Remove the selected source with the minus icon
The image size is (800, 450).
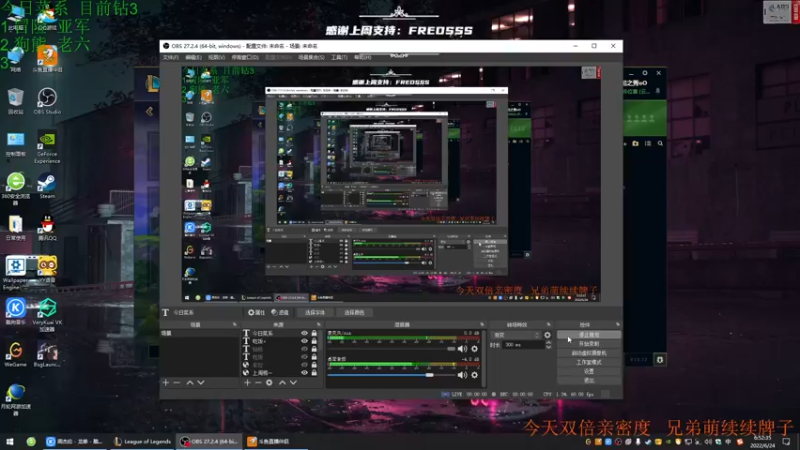tap(258, 382)
